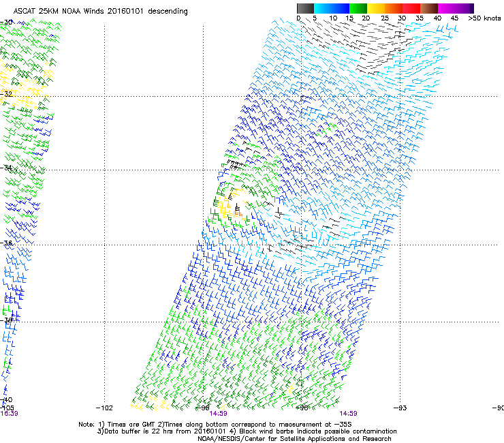Click the '>50 knots' legend label
The width and height of the screenshot is (504, 443).
click(x=484, y=18)
